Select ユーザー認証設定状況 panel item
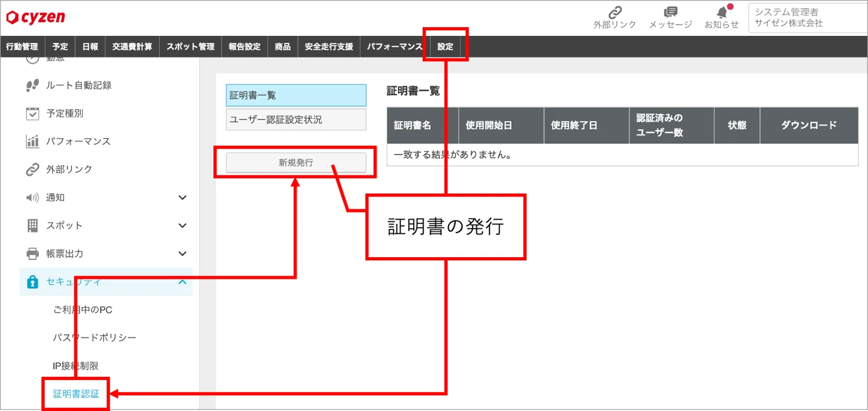The height and width of the screenshot is (411, 868). (x=296, y=119)
